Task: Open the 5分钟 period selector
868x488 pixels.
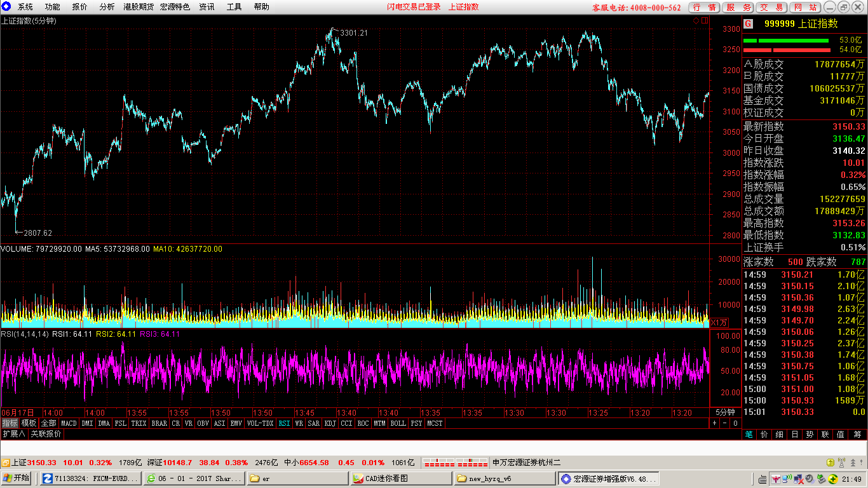Action: [x=724, y=412]
